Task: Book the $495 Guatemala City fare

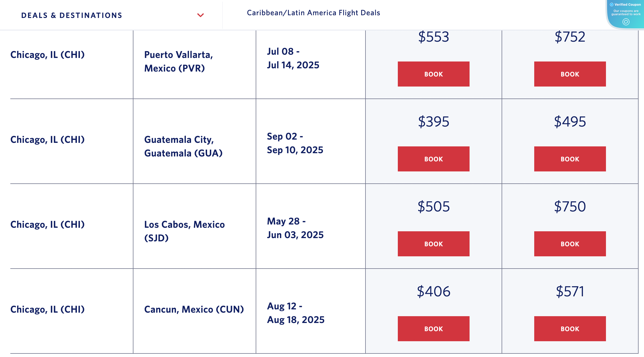Action: coord(570,159)
